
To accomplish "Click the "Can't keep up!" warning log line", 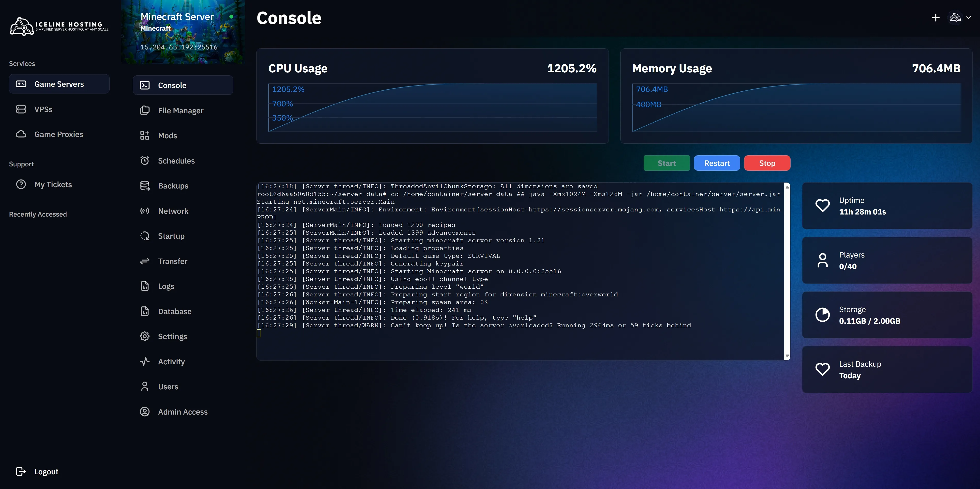I will click(474, 325).
